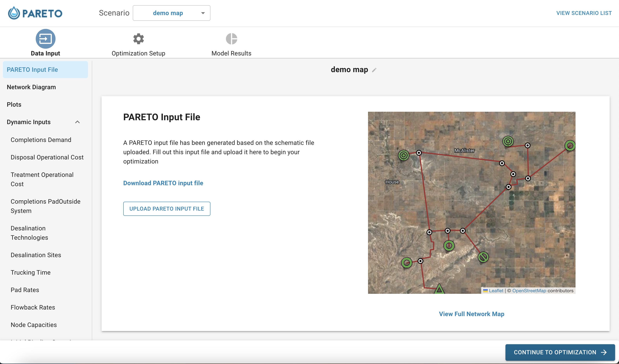619x364 pixels.
Task: Click the demo map title text
Action: (349, 70)
